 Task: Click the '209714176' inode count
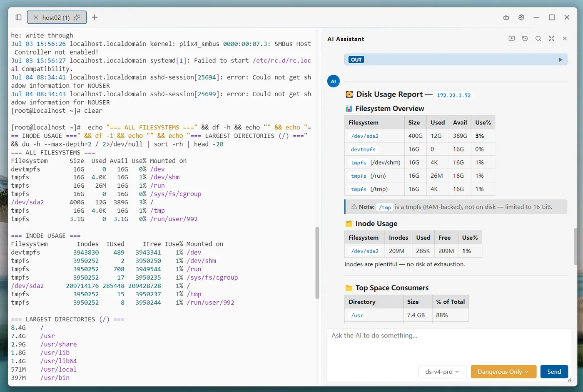click(x=82, y=286)
